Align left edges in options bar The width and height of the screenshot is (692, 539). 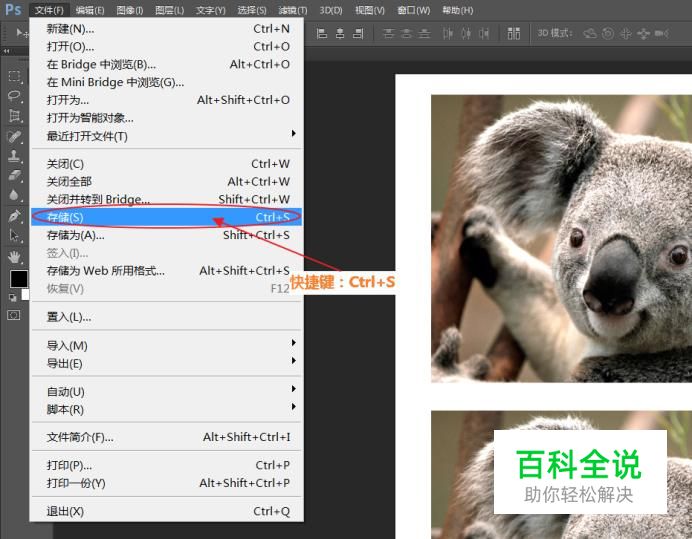pos(322,33)
